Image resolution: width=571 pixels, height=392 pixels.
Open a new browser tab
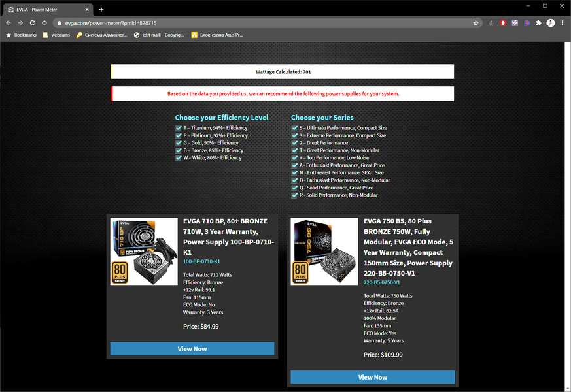(101, 10)
